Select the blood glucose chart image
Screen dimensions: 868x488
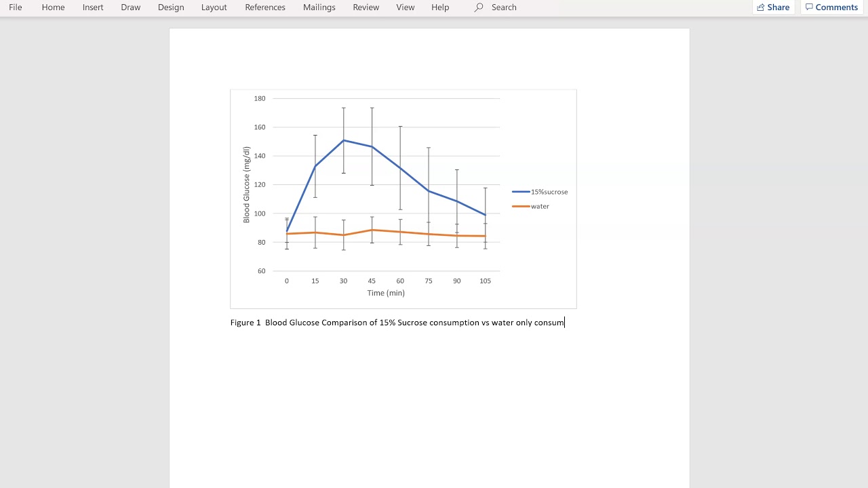[x=403, y=199]
